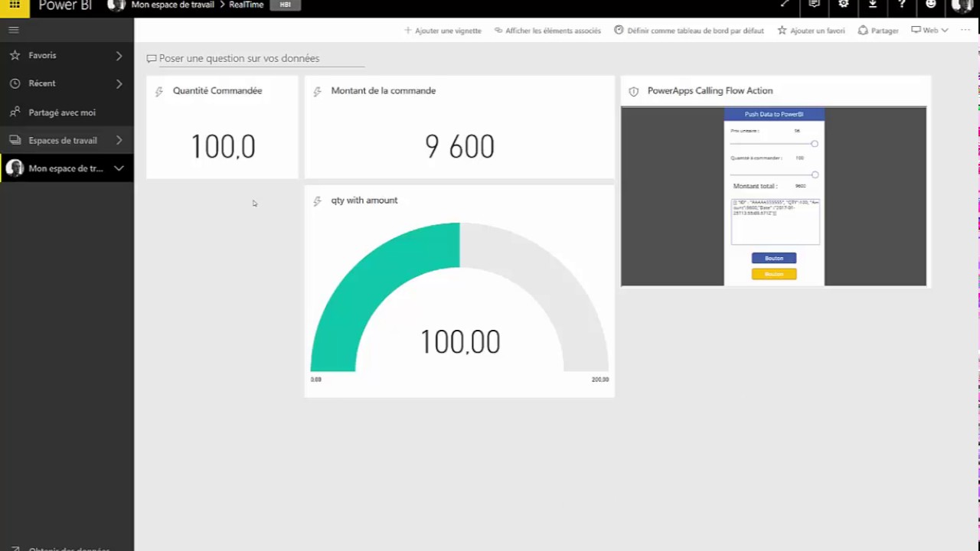This screenshot has width=980, height=551.
Task: Click the shield icon on PowerApps Calling Flow tile
Action: (633, 92)
